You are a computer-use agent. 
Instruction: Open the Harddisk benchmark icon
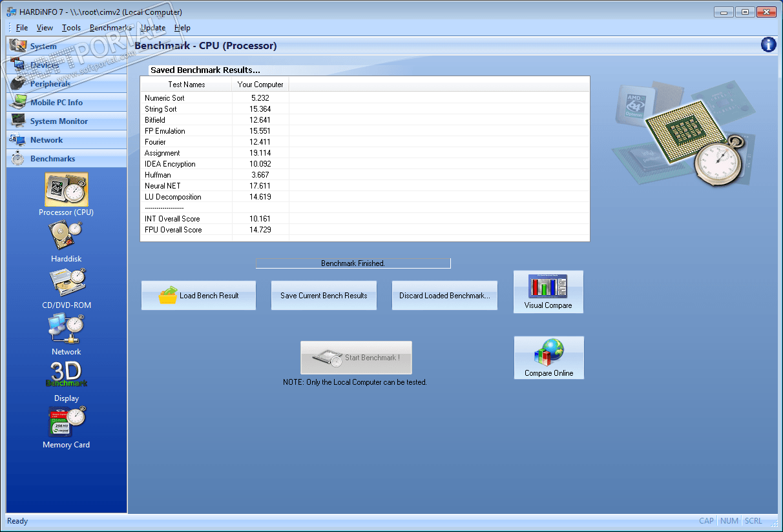point(67,236)
